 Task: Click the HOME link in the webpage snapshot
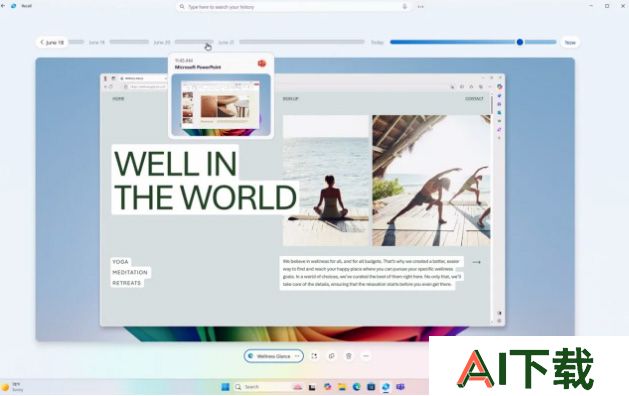[118, 99]
